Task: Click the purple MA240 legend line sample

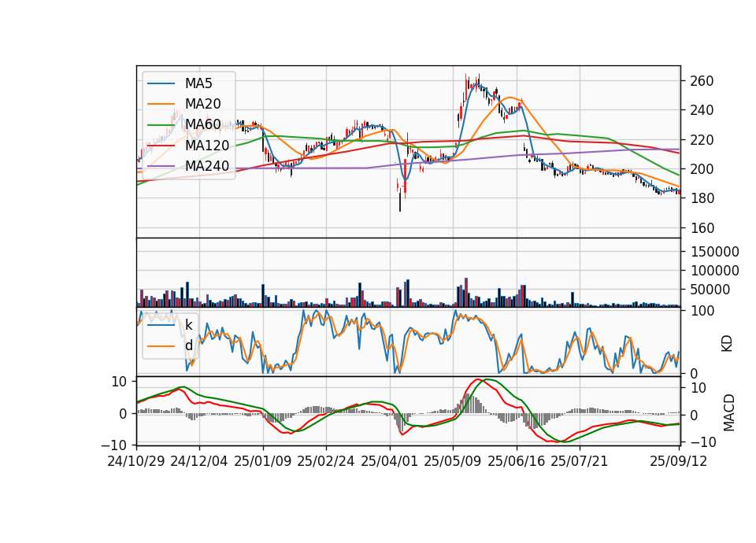Action: [x=161, y=166]
